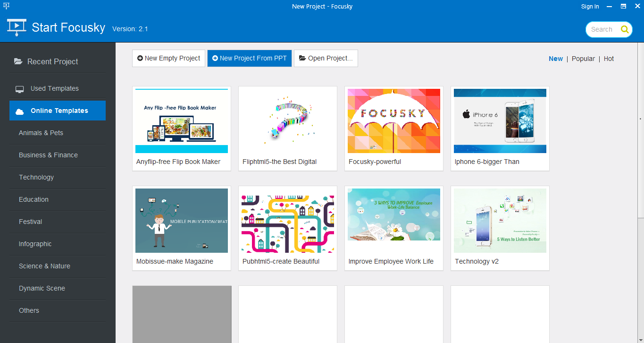Click the Focusky presentation logo icon
Viewport: 644px width, 343px height.
tap(17, 27)
